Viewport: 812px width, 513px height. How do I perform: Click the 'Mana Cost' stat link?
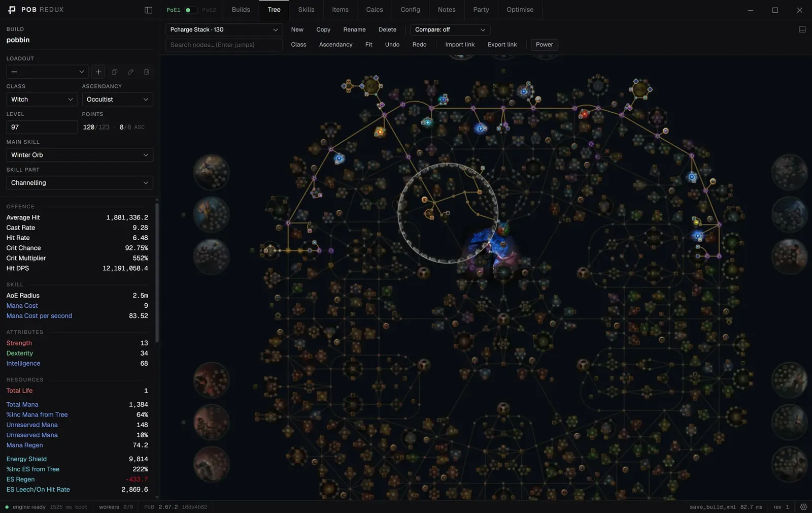pos(22,306)
